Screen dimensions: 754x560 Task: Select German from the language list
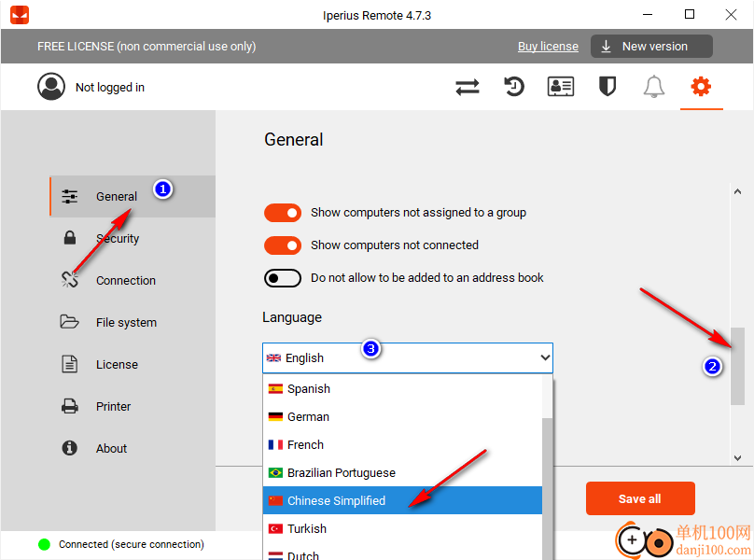coord(403,416)
